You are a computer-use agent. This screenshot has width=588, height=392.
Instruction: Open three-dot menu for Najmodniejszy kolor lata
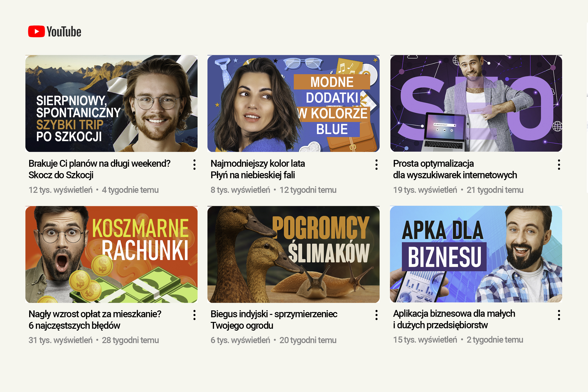click(376, 165)
